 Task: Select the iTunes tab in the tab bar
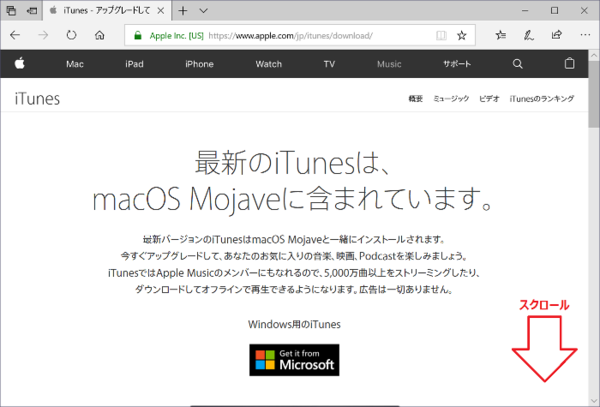pyautogui.click(x=107, y=11)
